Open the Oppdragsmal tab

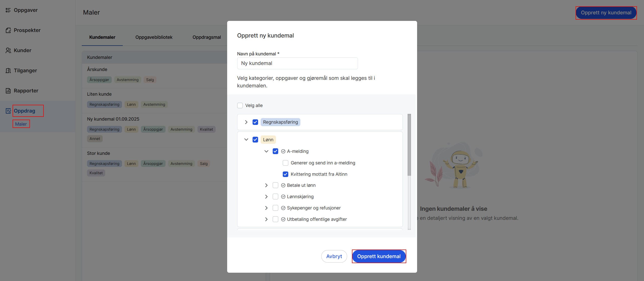coord(207,37)
